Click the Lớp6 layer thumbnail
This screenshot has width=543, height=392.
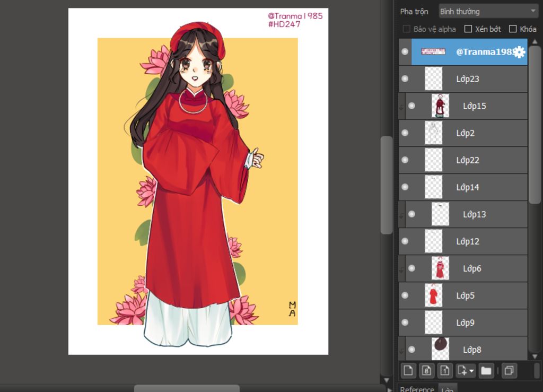[x=440, y=268]
